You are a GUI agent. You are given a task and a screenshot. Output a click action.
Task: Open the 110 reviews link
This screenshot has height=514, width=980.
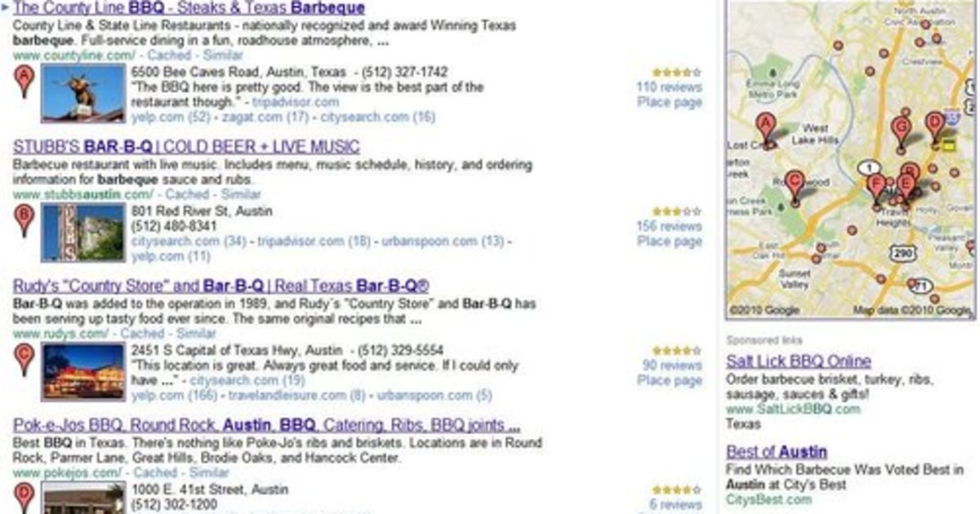(x=669, y=86)
